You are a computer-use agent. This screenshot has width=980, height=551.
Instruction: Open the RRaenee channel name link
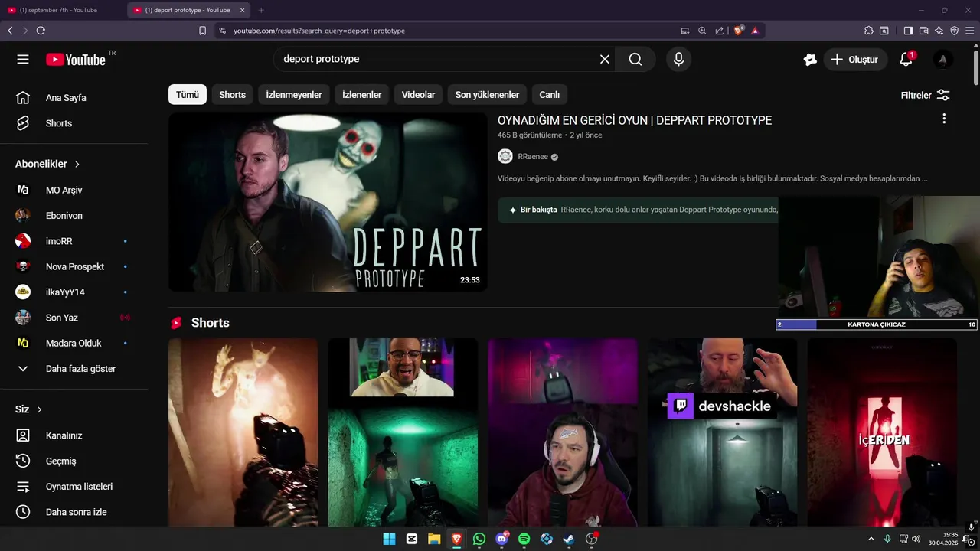point(533,156)
